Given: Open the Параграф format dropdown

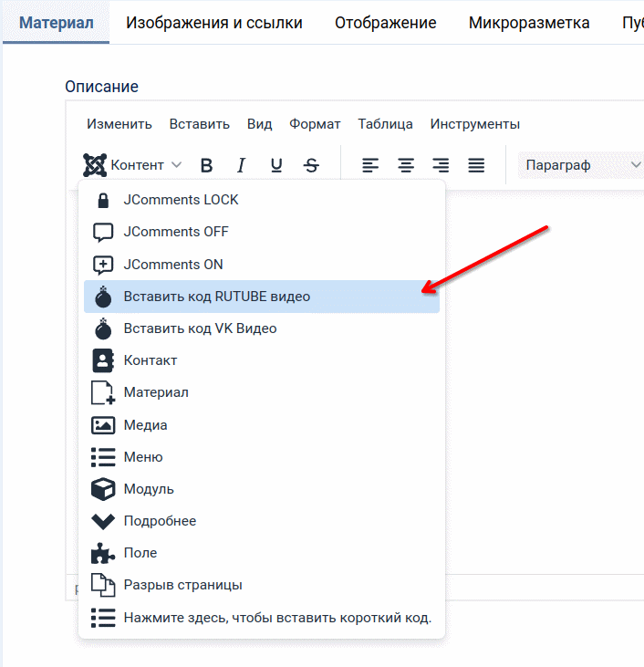Looking at the screenshot, I should coord(581,165).
